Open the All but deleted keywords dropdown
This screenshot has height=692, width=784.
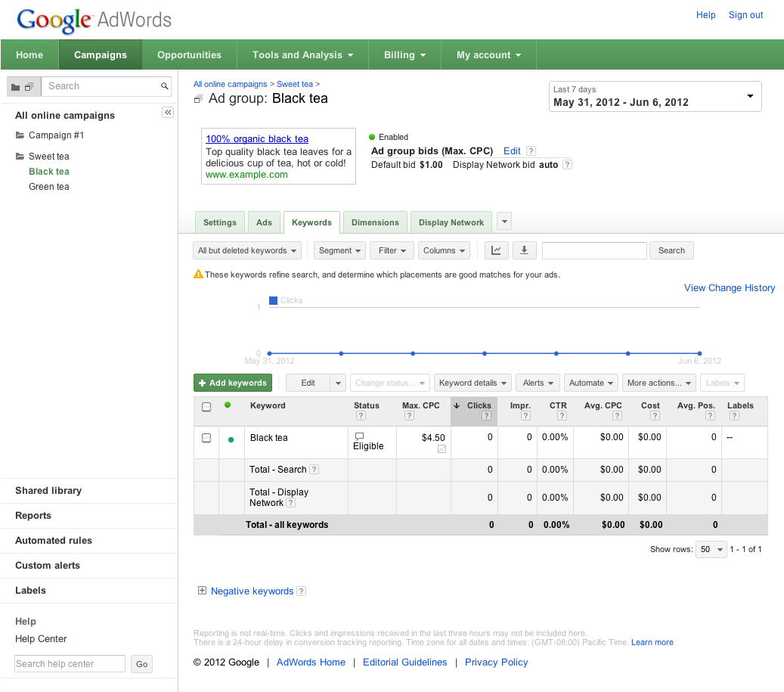pos(247,250)
